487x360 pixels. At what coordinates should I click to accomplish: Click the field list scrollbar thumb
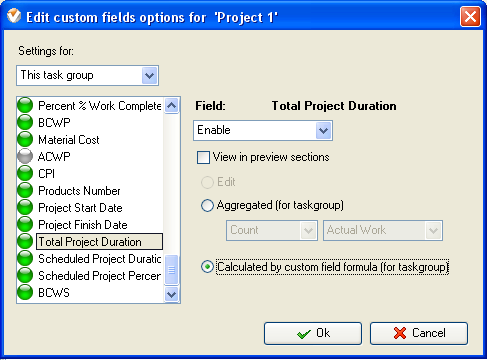tap(171, 270)
